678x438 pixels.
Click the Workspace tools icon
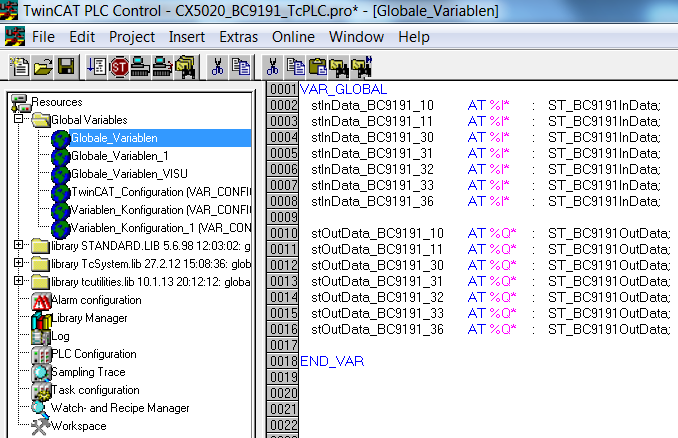[x=40, y=427]
